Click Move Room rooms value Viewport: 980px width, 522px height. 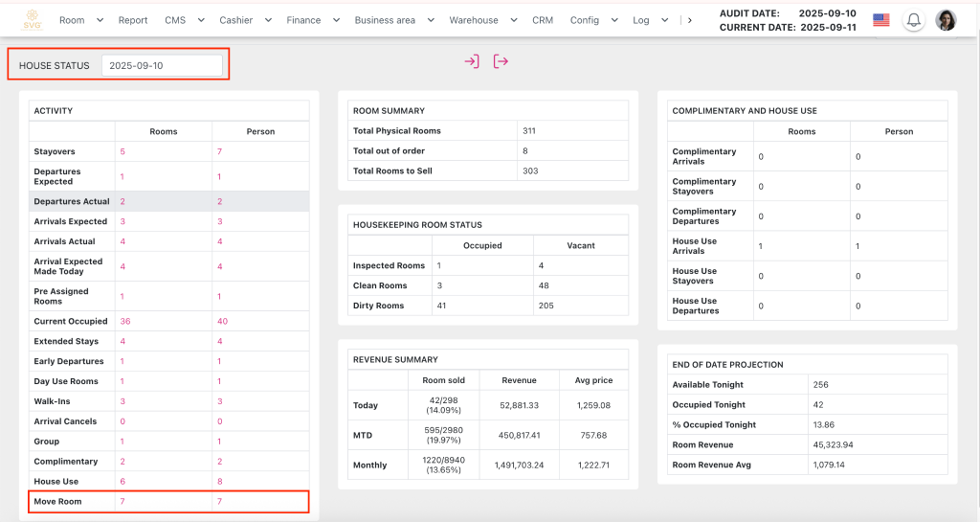tap(122, 502)
